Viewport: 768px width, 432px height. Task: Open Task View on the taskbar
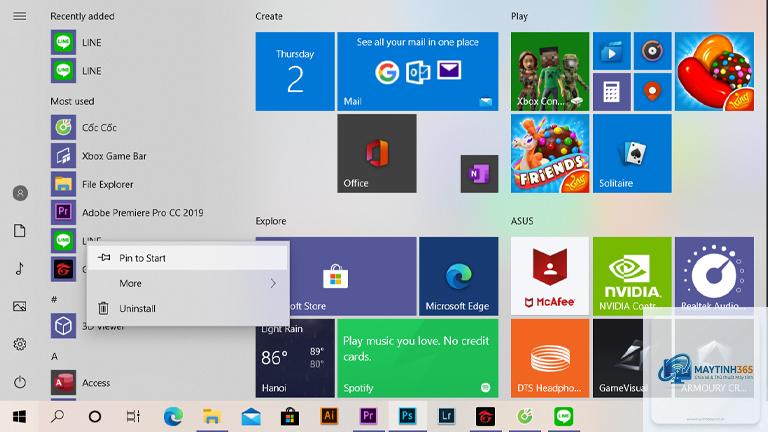(x=133, y=417)
